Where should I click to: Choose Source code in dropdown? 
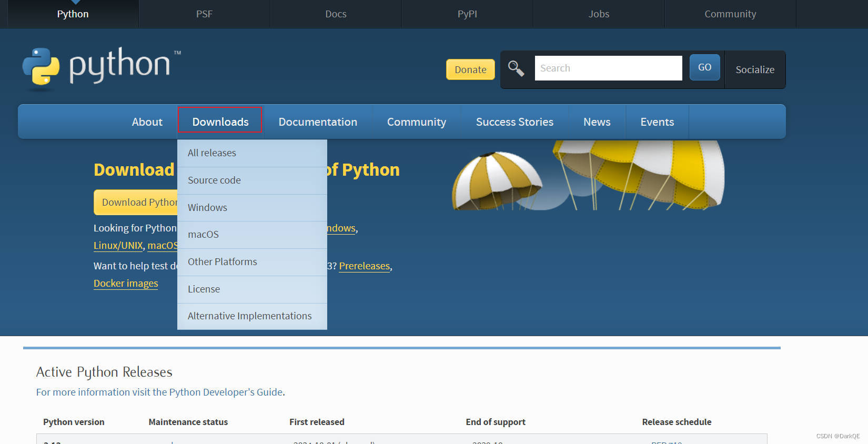click(x=252, y=180)
